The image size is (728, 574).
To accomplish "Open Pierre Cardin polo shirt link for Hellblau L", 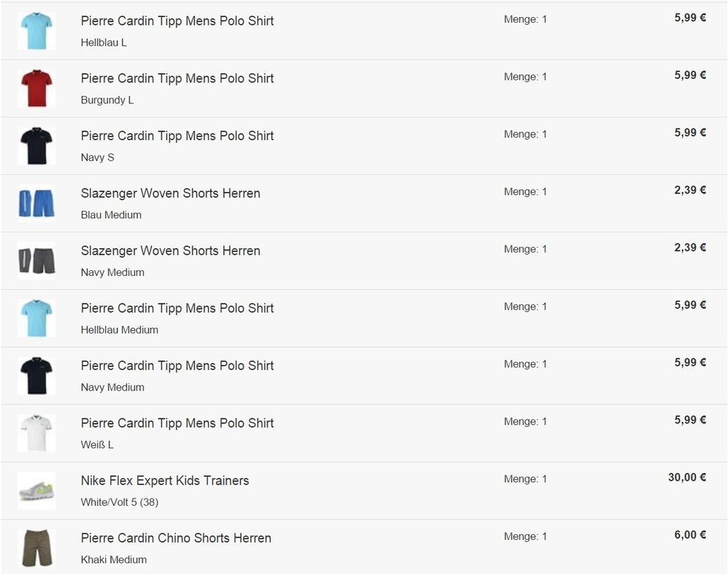I will 177,21.
